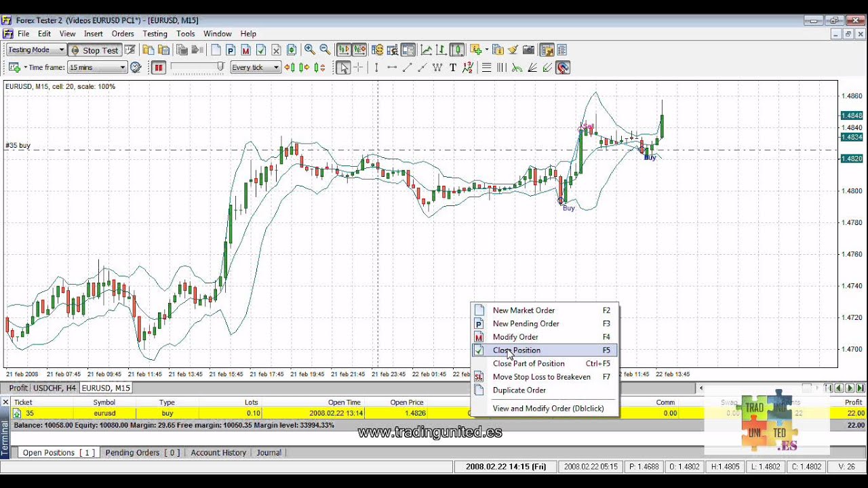Switch to line chart mode
The height and width of the screenshot is (488, 868).
pyautogui.click(x=427, y=49)
